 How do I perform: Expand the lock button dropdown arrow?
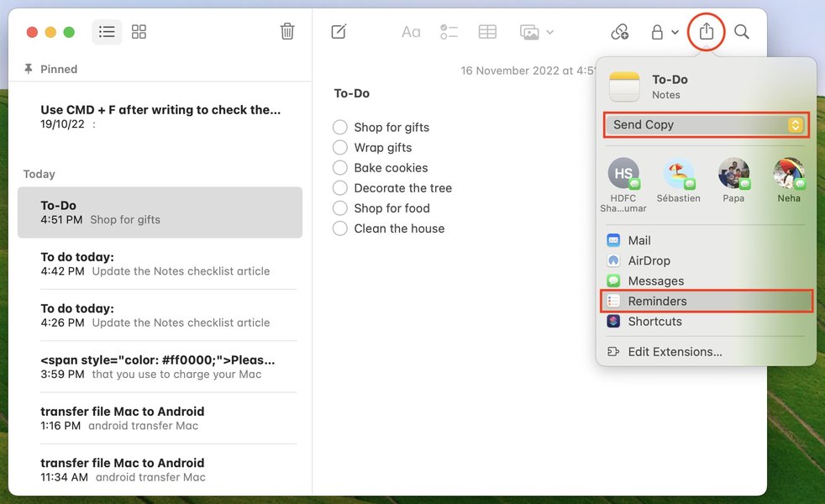[675, 31]
